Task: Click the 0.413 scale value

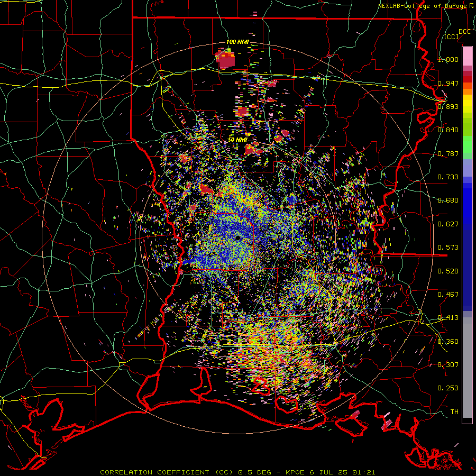Action: pyautogui.click(x=448, y=317)
